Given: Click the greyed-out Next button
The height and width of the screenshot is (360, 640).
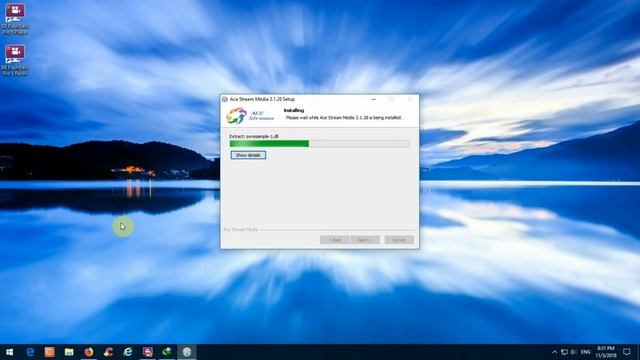Looking at the screenshot, I should pyautogui.click(x=364, y=240).
